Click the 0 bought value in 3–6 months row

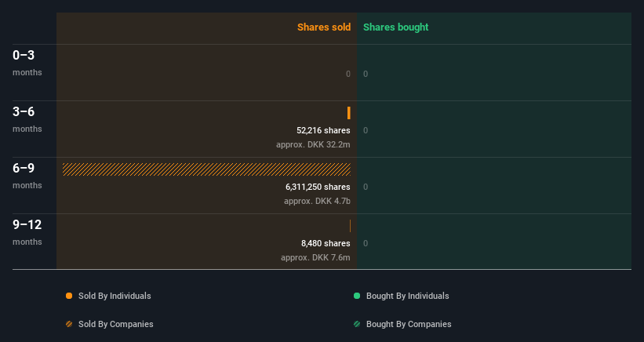coord(366,130)
